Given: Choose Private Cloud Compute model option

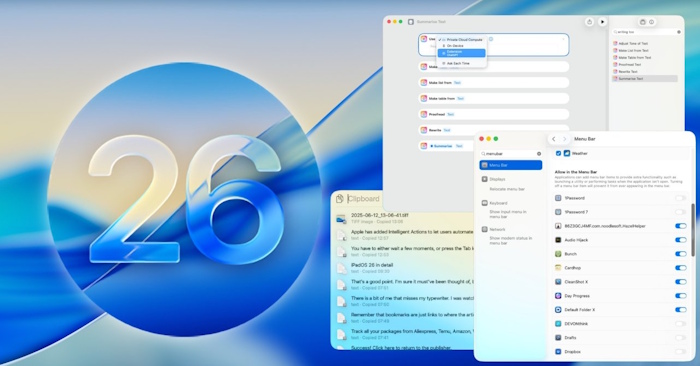Looking at the screenshot, I should [462, 40].
